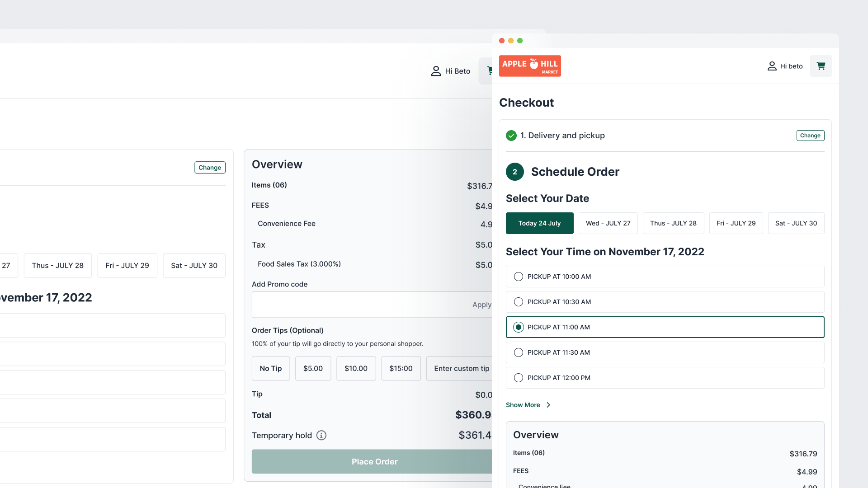Select Sat - JULY 30 date in front window

tap(796, 223)
